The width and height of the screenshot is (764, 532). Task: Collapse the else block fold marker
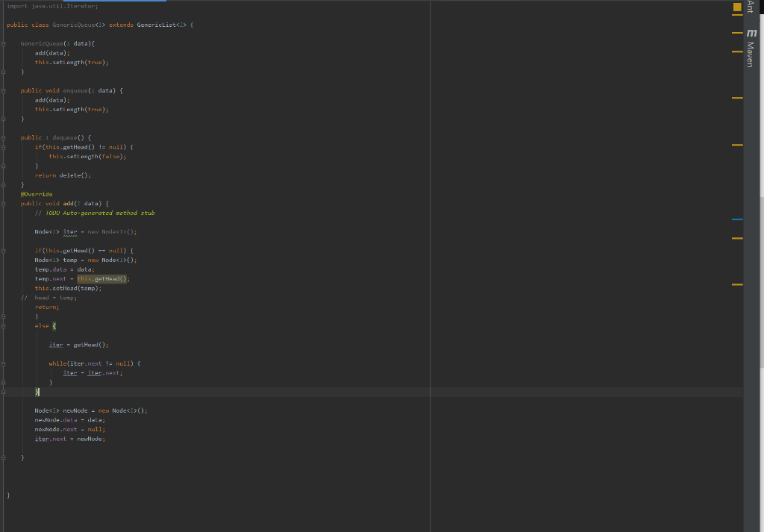(3, 326)
